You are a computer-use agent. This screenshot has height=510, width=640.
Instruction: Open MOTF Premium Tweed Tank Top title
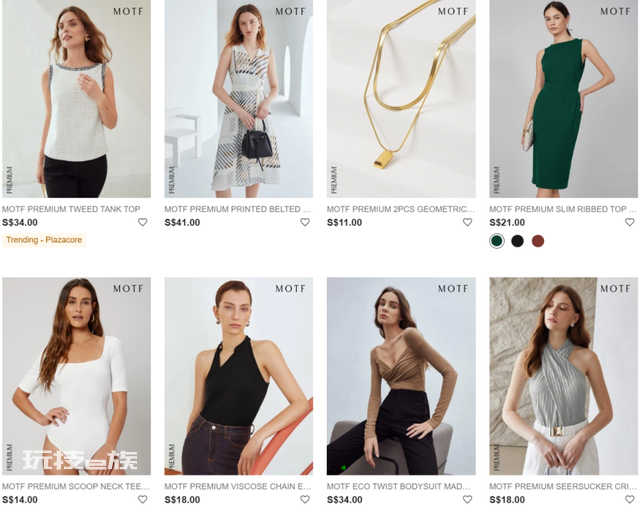(71, 209)
